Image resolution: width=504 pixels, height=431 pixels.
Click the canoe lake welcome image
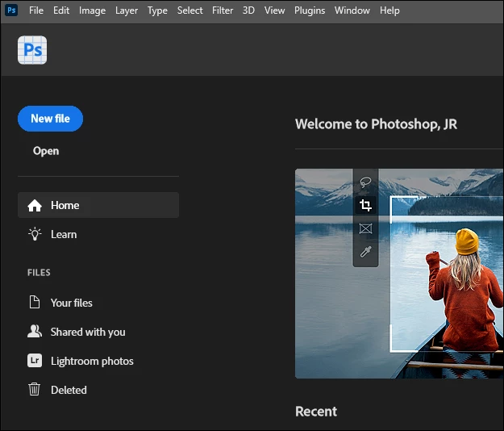[x=399, y=274]
